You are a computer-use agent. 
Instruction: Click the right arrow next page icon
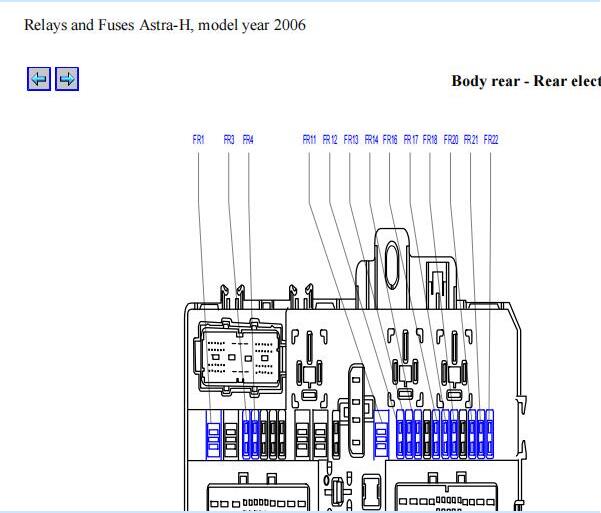[67, 79]
